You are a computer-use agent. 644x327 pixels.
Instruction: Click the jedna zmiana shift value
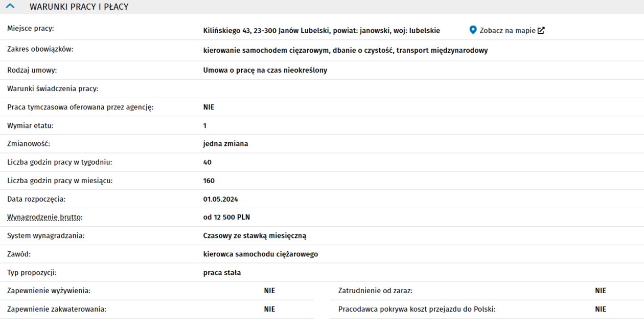tap(225, 144)
